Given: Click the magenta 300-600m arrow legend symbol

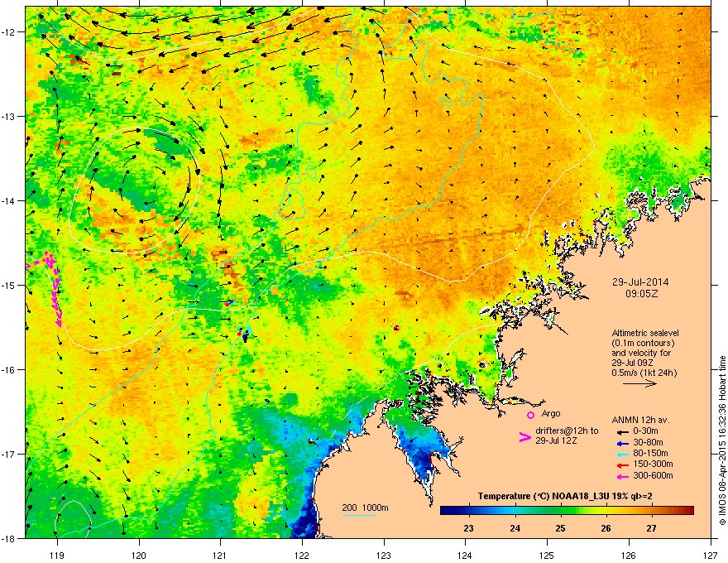Looking at the screenshot, I should pyautogui.click(x=622, y=476).
